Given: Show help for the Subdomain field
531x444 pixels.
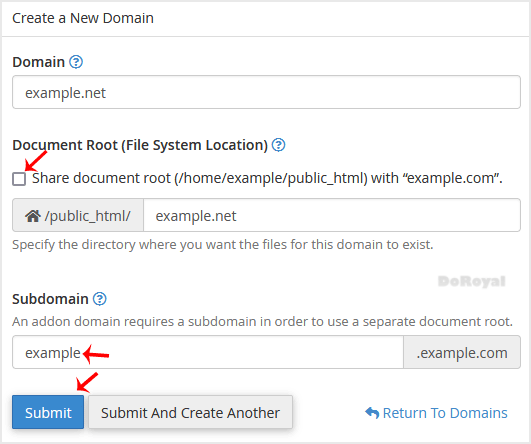Looking at the screenshot, I should pos(100,299).
